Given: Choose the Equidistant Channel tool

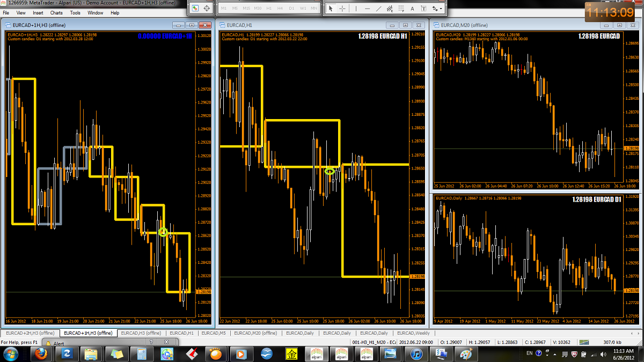Looking at the screenshot, I should coord(390,9).
